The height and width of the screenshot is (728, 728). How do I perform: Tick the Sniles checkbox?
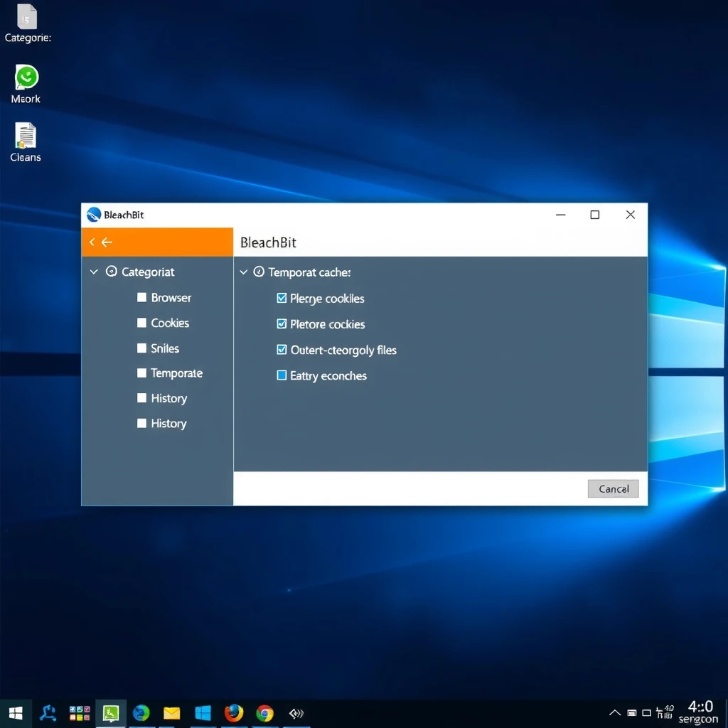pyautogui.click(x=141, y=348)
